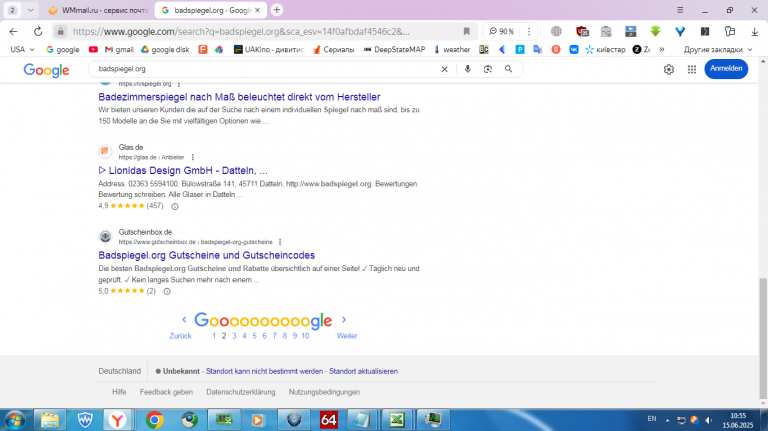This screenshot has height=431, width=768.
Task: Click the globe extension icon in toolbar
Action: point(556,31)
